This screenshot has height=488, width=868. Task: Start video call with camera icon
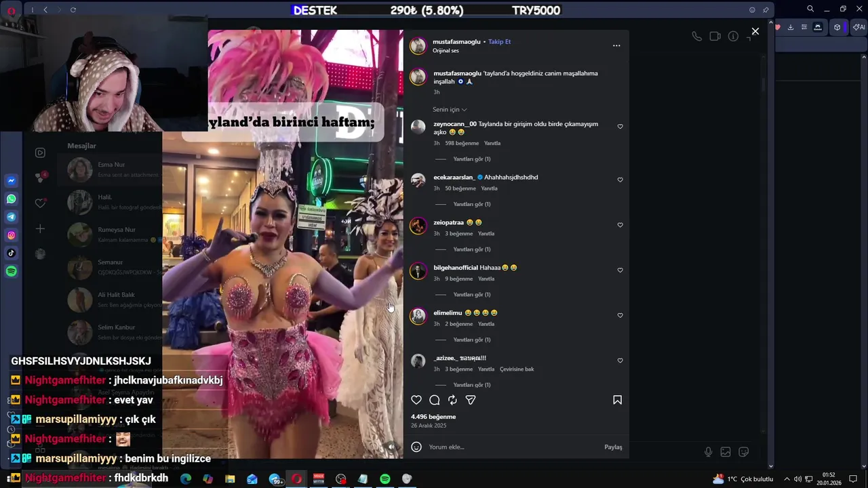click(715, 36)
